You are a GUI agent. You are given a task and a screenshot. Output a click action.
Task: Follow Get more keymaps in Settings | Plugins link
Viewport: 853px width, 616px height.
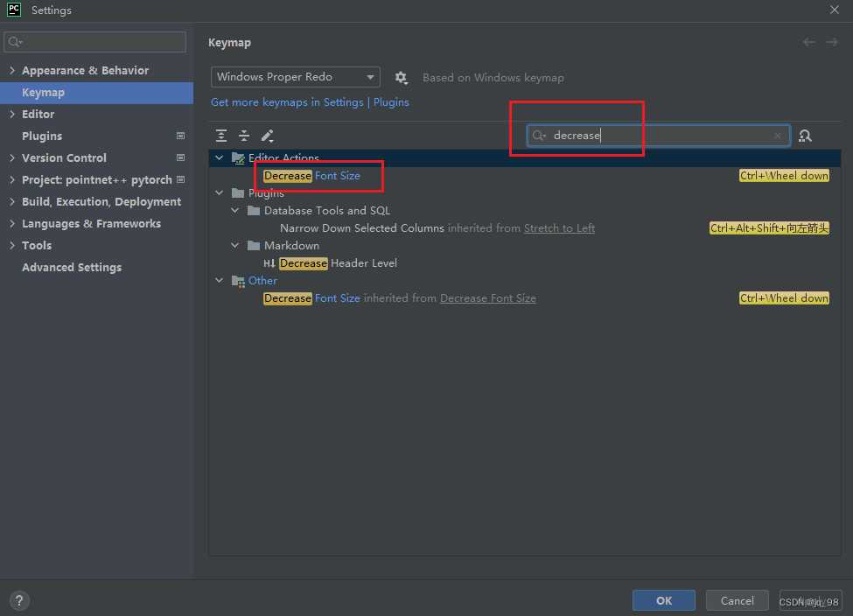(x=310, y=102)
